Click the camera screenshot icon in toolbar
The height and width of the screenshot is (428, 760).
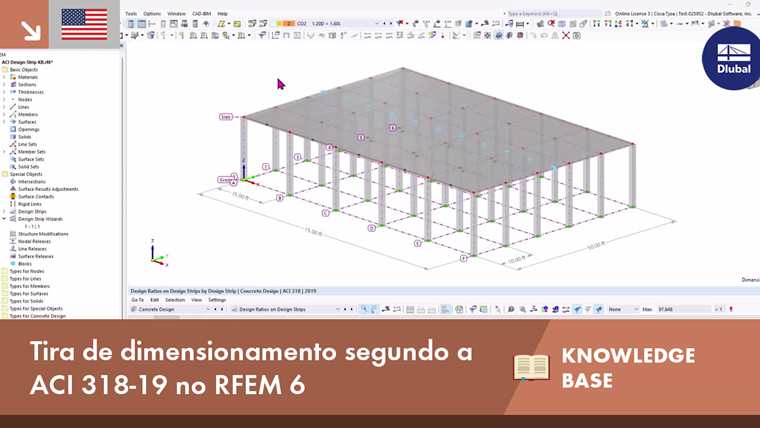tap(577, 35)
